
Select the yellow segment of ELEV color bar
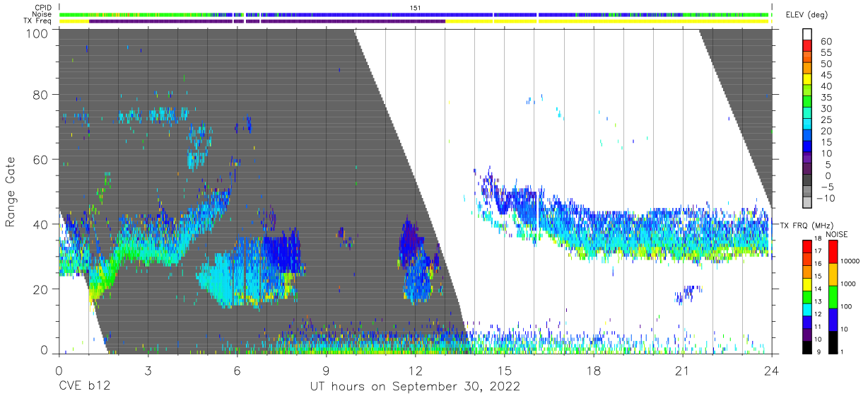(808, 81)
